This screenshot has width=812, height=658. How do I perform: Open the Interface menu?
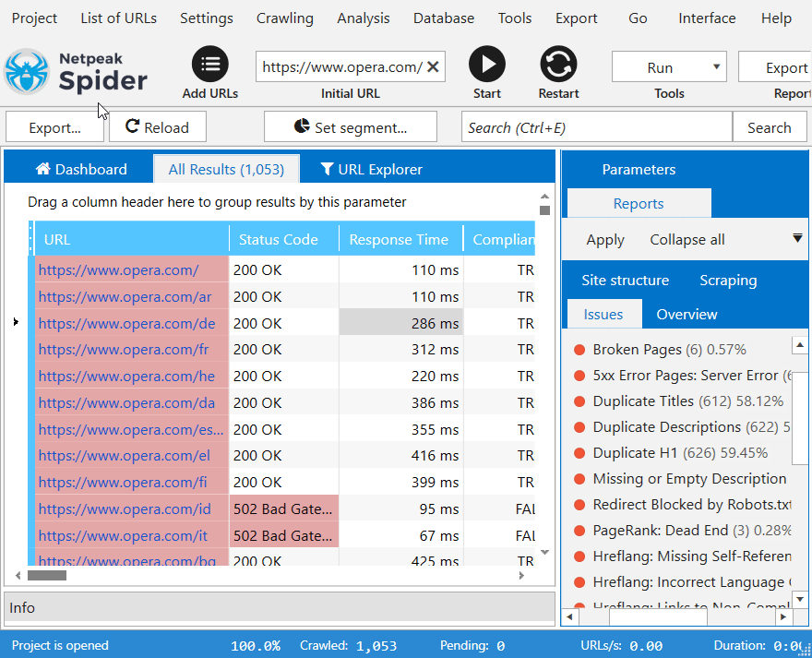tap(707, 18)
